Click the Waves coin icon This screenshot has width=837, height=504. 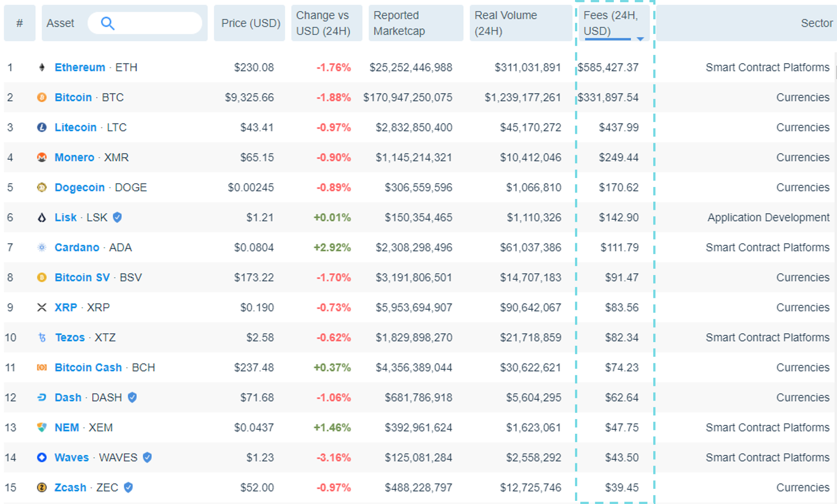coord(42,457)
